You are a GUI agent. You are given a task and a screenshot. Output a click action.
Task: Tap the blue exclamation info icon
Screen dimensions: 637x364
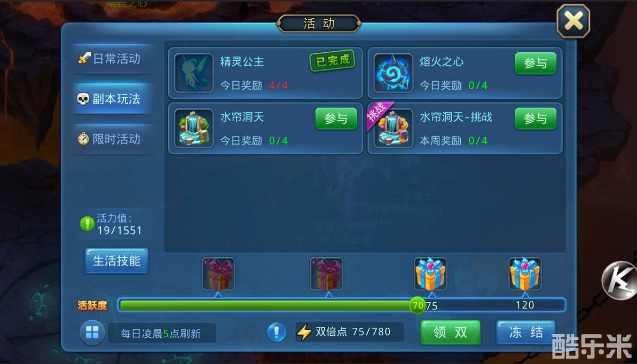(x=277, y=333)
